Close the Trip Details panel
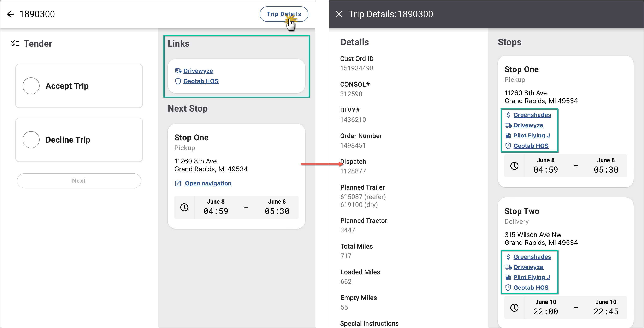This screenshot has width=644, height=328. click(x=339, y=14)
